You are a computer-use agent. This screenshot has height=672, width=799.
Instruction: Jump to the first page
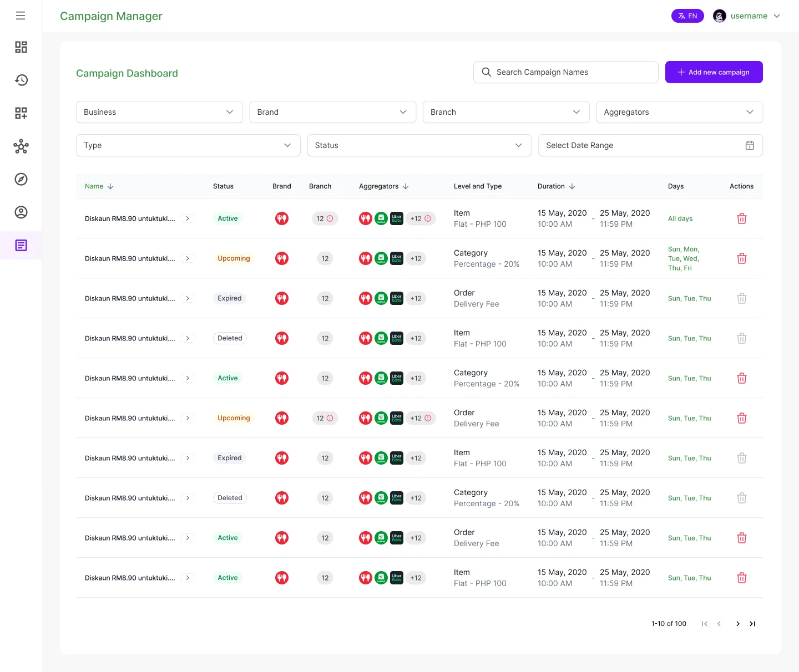pos(705,624)
